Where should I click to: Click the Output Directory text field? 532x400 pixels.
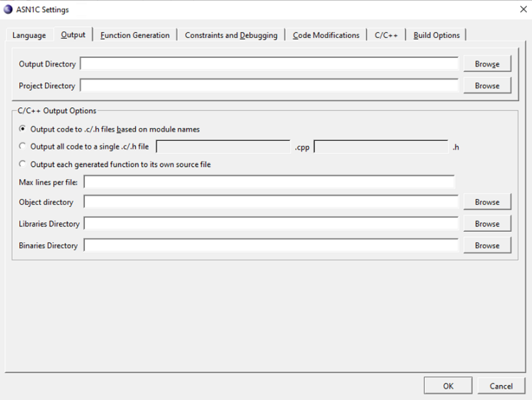[x=269, y=64]
